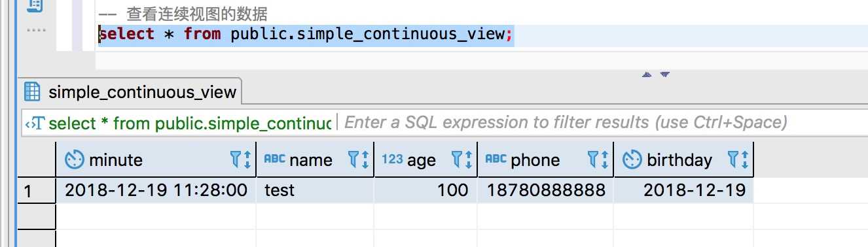Click clock icon in minute column header
Screen dimensions: 868x247
point(74,159)
